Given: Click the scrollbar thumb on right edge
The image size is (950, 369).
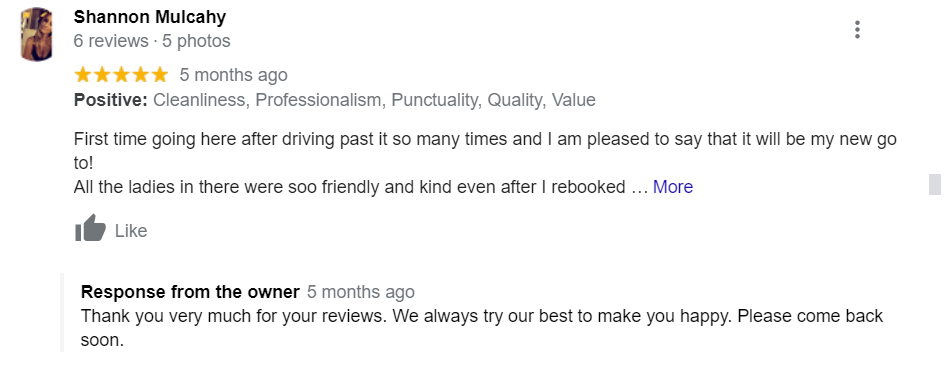Looking at the screenshot, I should click(x=935, y=185).
